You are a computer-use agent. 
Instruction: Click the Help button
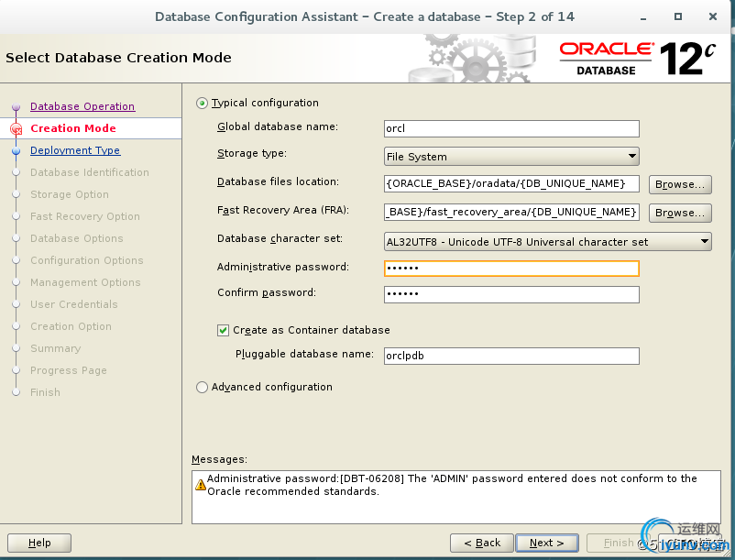coord(39,543)
